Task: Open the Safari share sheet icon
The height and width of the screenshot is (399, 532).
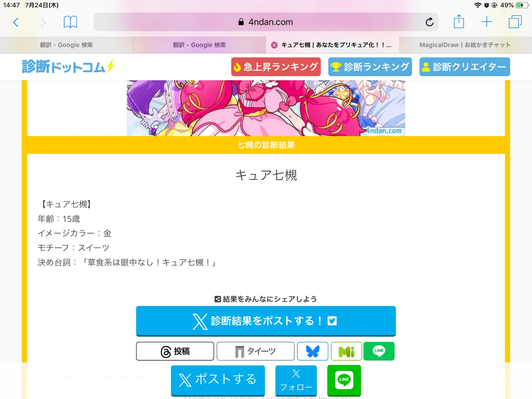Action: point(459,22)
